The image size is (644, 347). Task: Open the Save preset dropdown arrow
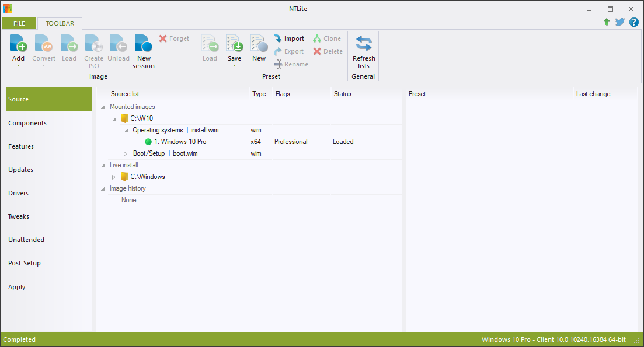[234, 66]
